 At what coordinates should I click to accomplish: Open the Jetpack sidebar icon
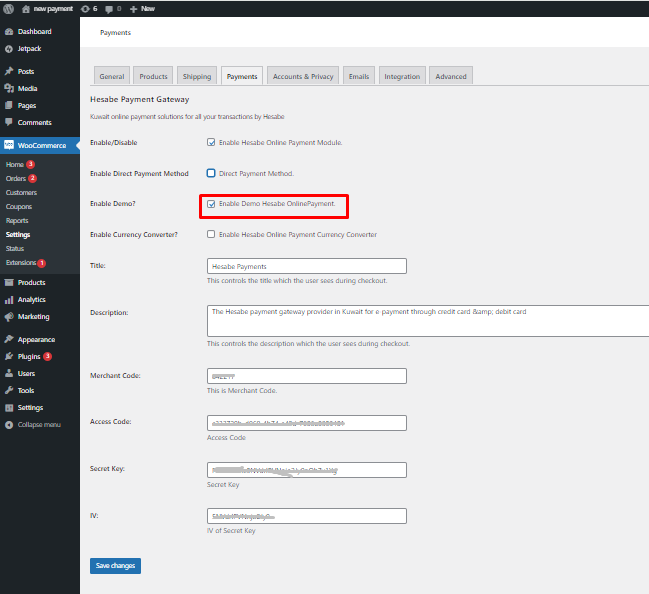(x=9, y=48)
